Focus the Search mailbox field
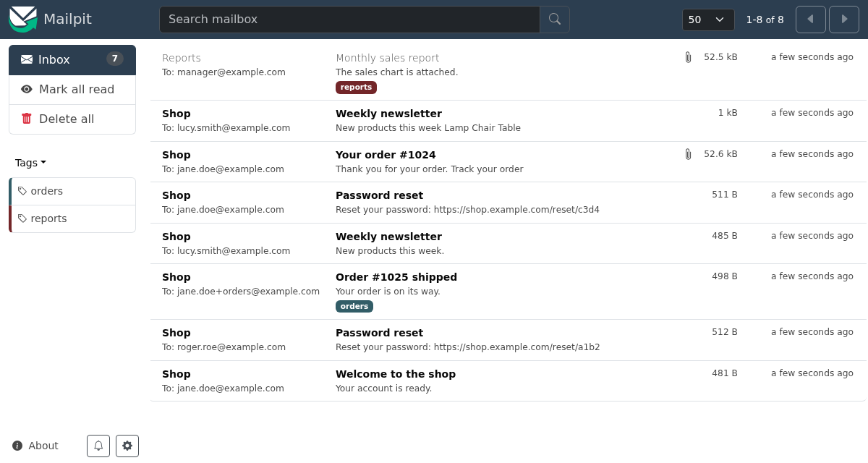Viewport: 868px width, 463px height. coord(349,20)
